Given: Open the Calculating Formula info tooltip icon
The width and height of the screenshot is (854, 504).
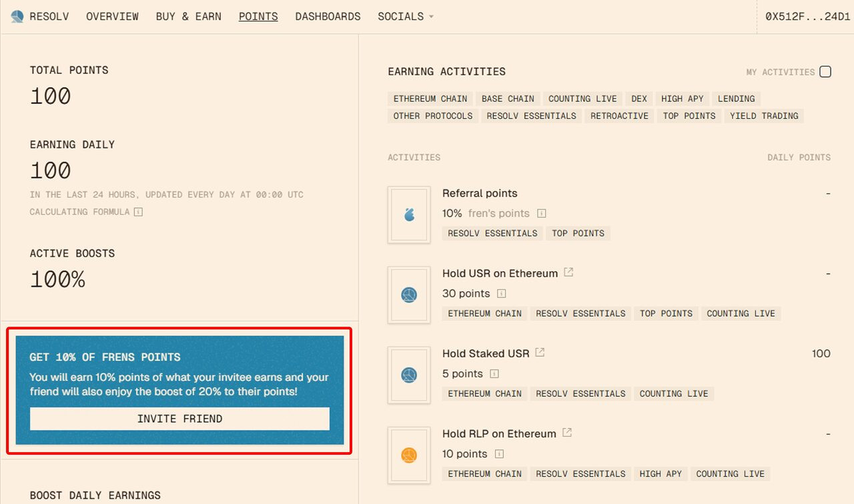Looking at the screenshot, I should tap(138, 212).
